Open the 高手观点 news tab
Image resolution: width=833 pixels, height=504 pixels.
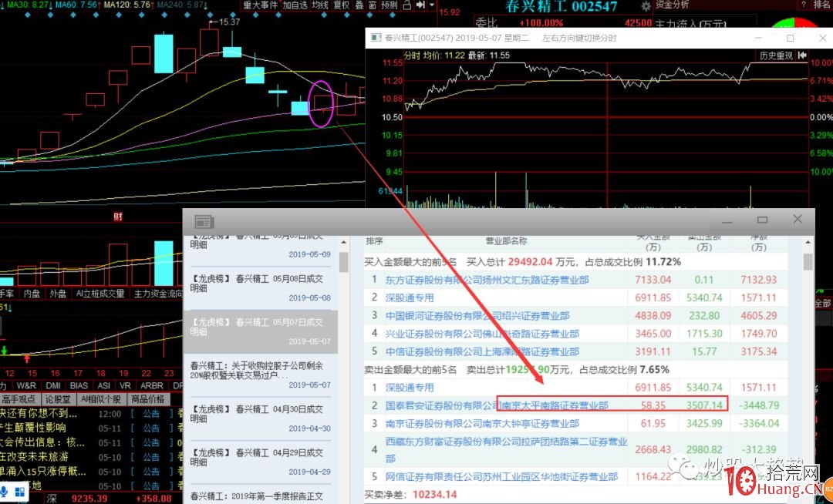(x=19, y=399)
